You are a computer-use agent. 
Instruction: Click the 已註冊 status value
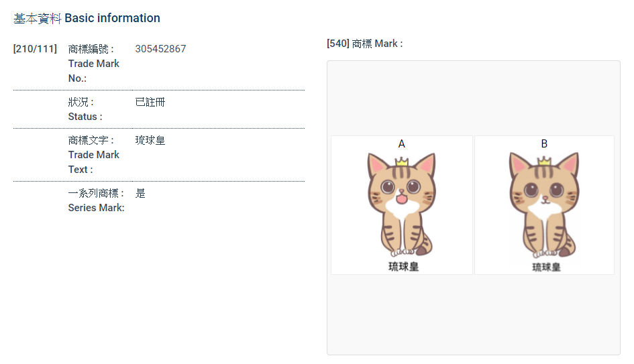point(150,102)
